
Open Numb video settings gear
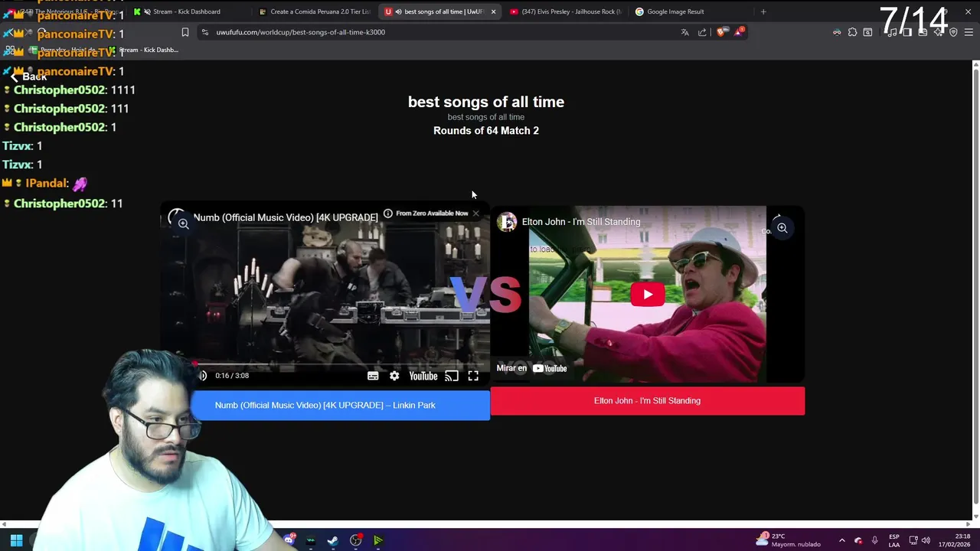tap(394, 376)
